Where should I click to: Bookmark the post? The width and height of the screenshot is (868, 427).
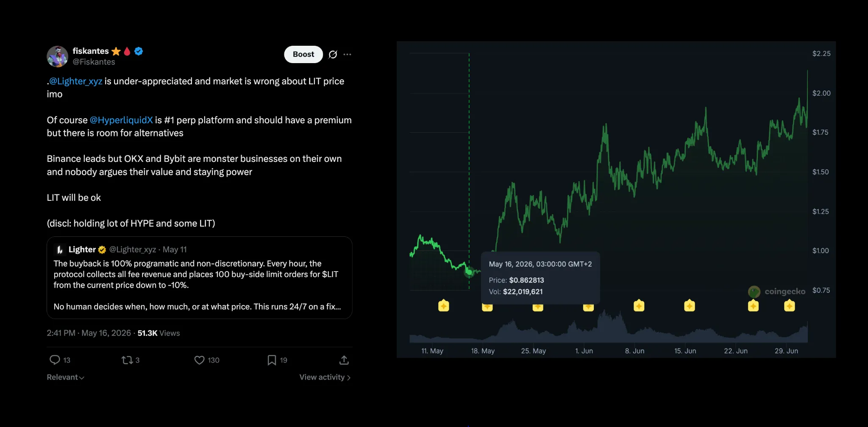tap(272, 360)
